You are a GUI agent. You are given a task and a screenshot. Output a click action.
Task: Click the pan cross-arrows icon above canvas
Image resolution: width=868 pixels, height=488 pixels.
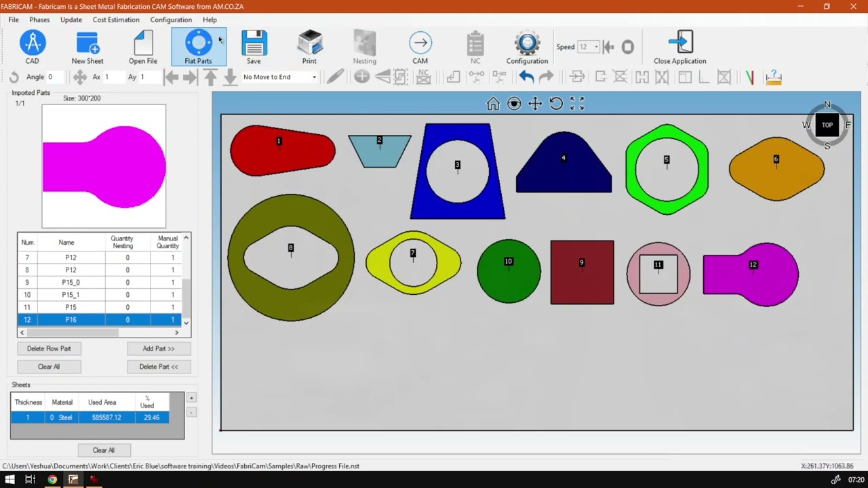(x=535, y=104)
